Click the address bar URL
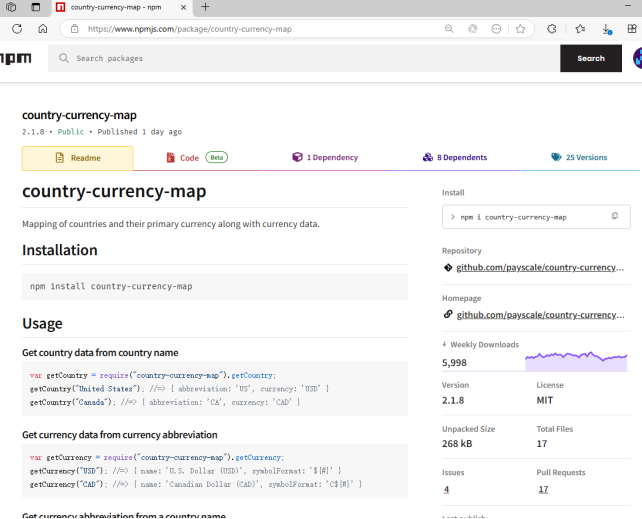Screen dimensions: 642x519 [x=190, y=29]
